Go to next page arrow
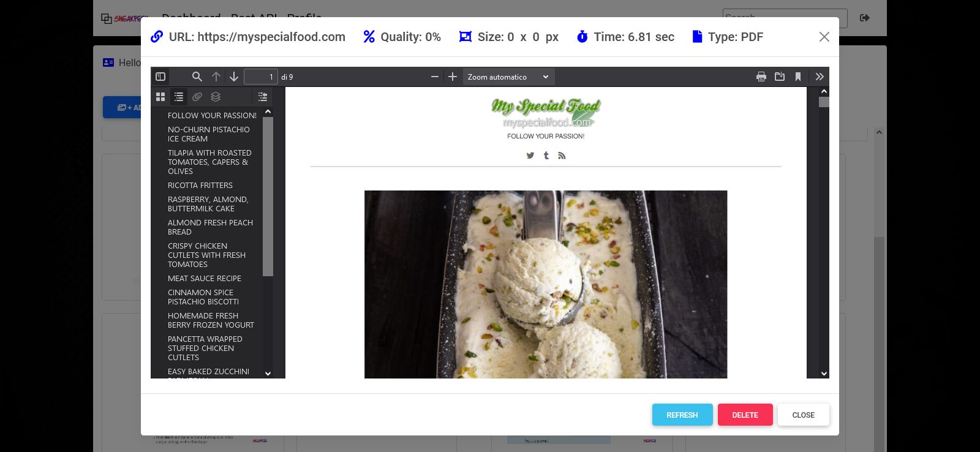The width and height of the screenshot is (980, 452). (x=234, y=77)
